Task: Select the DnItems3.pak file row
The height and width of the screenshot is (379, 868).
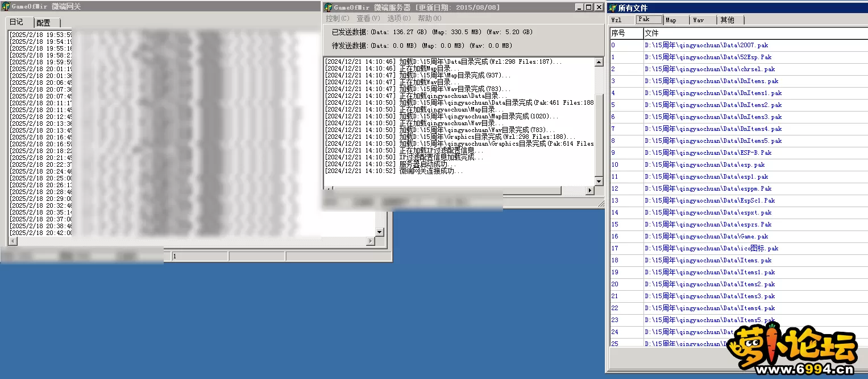Action: (738, 117)
